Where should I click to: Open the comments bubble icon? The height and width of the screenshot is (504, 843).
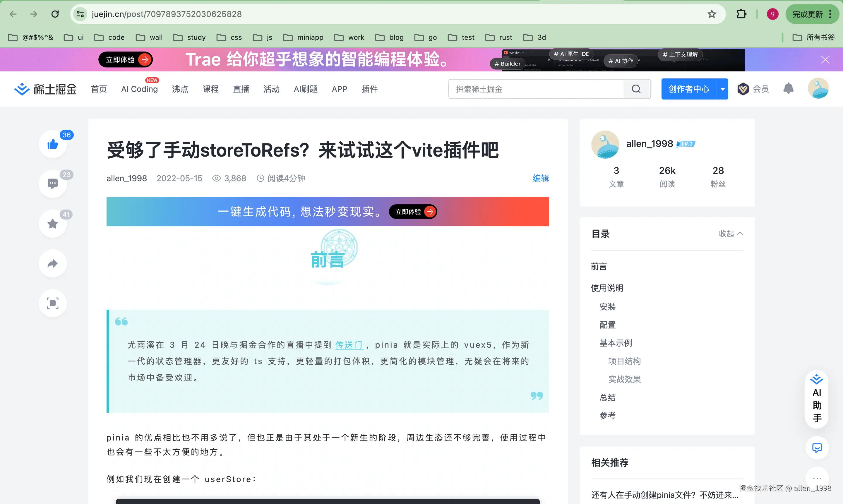pos(53,184)
